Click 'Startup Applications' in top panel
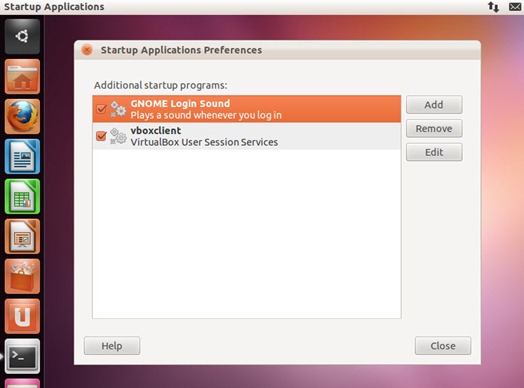The width and height of the screenshot is (524, 388). point(54,7)
